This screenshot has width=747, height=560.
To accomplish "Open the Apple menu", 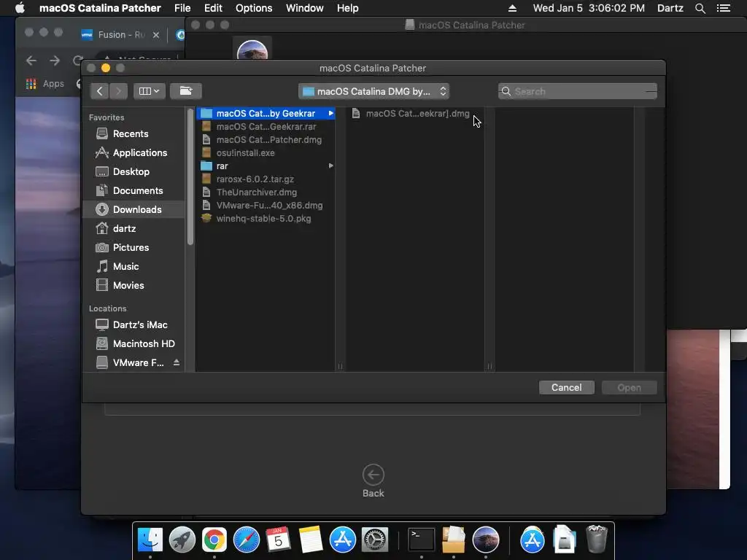I will [x=20, y=7].
